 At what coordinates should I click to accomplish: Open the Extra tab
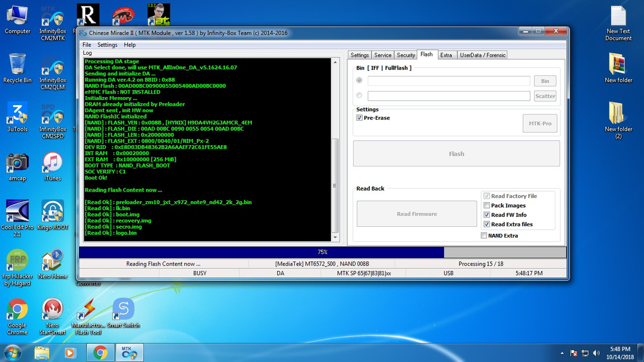[x=446, y=55]
